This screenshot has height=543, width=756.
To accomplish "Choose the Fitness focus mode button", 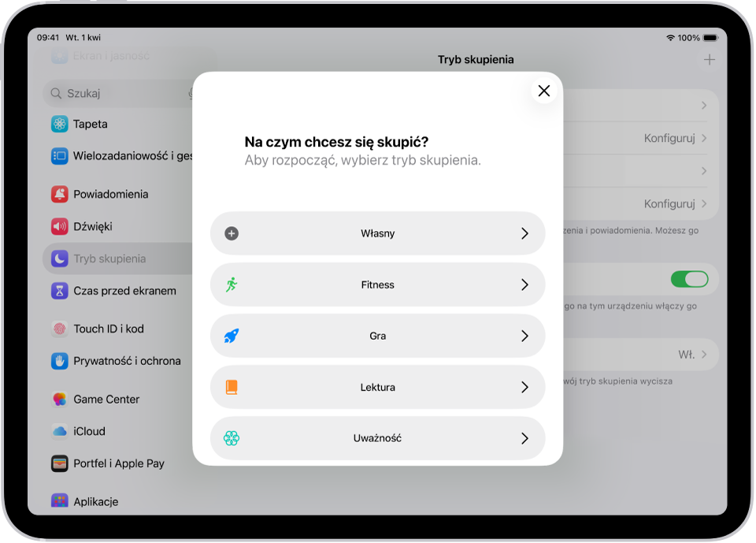I will pos(377,285).
